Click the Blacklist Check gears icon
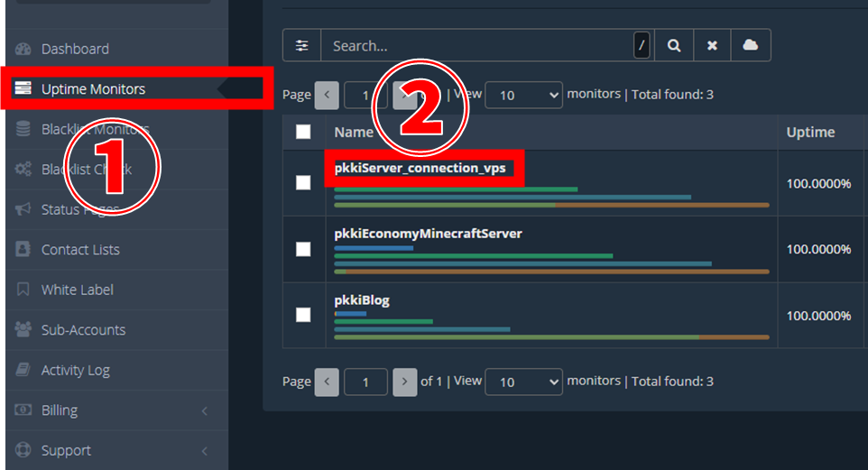The width and height of the screenshot is (868, 470). 23,169
